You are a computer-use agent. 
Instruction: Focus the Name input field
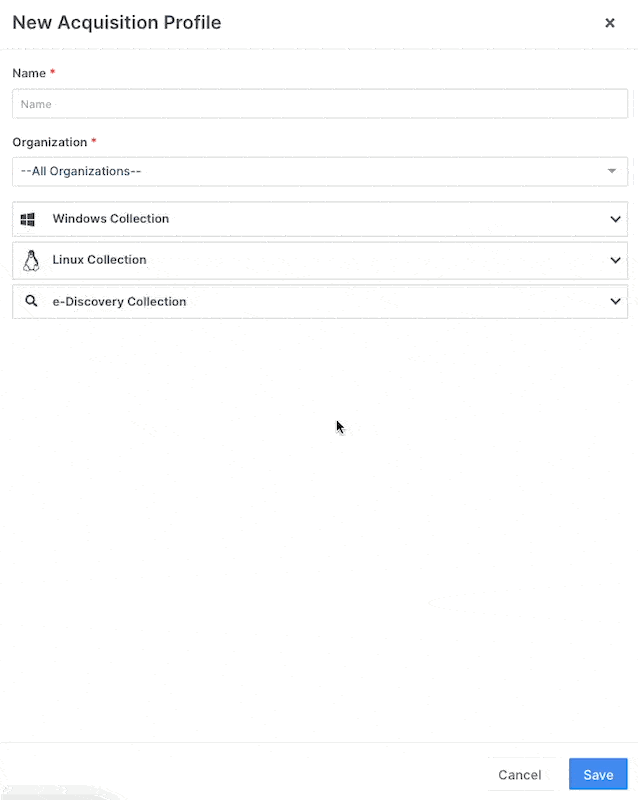pos(320,104)
